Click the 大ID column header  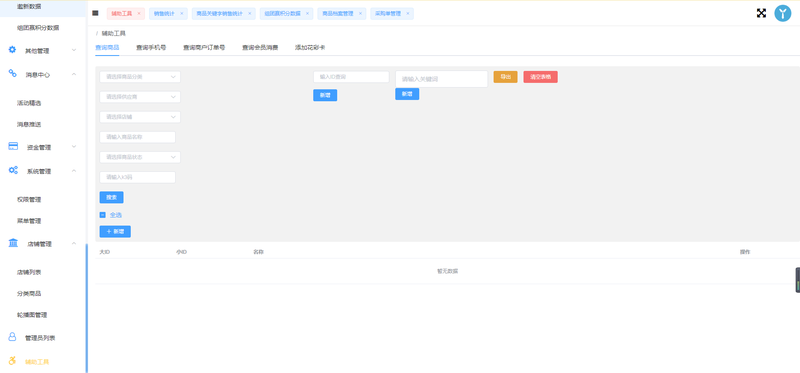point(105,252)
